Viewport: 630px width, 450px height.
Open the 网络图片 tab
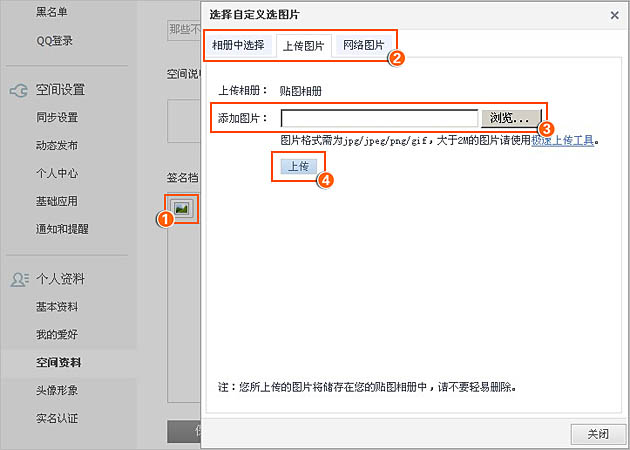(363, 46)
